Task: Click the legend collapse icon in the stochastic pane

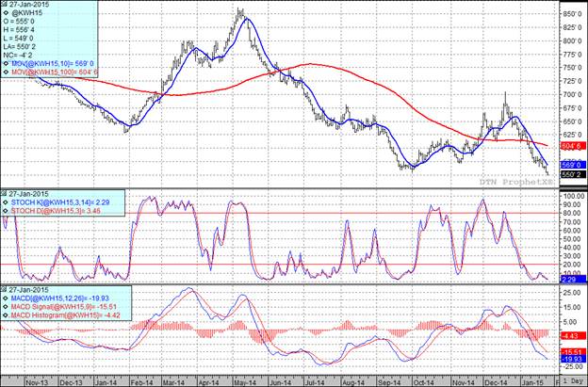Action: point(4,194)
